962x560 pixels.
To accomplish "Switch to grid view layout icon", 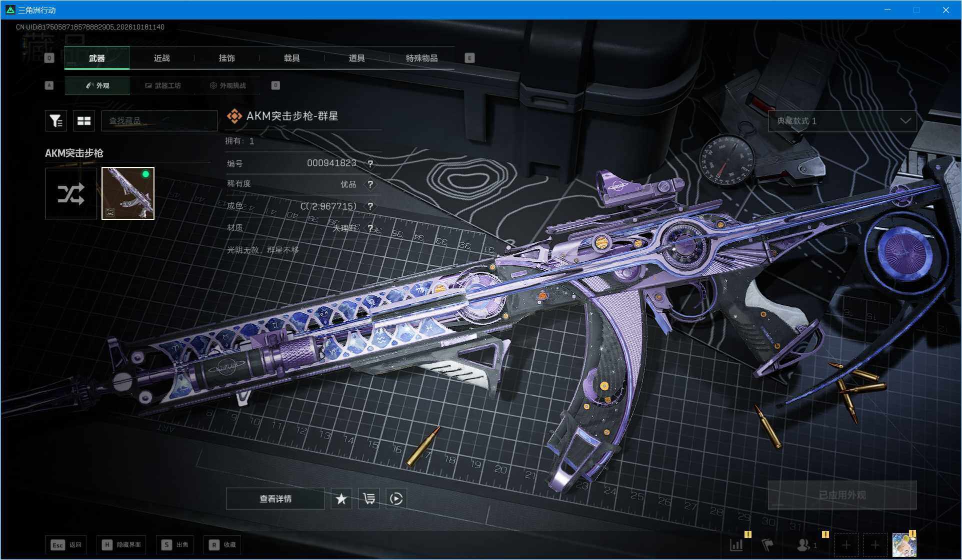I will tap(84, 121).
